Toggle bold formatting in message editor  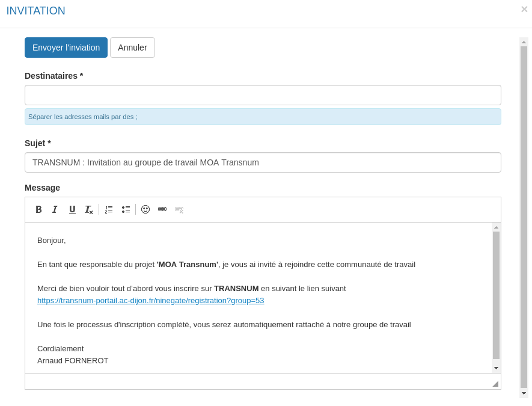[x=38, y=209]
